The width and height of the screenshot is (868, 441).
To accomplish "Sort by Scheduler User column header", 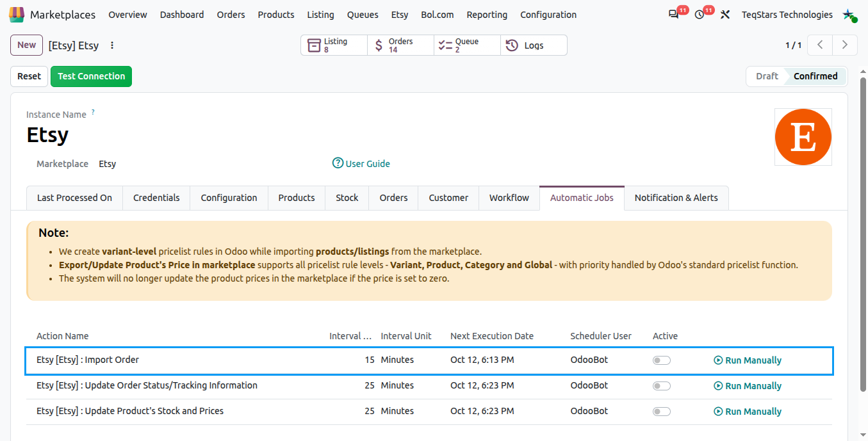I will [601, 336].
